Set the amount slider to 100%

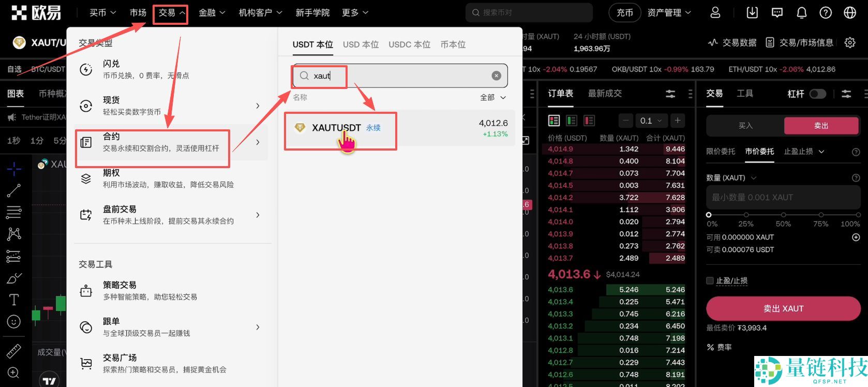[x=858, y=215]
